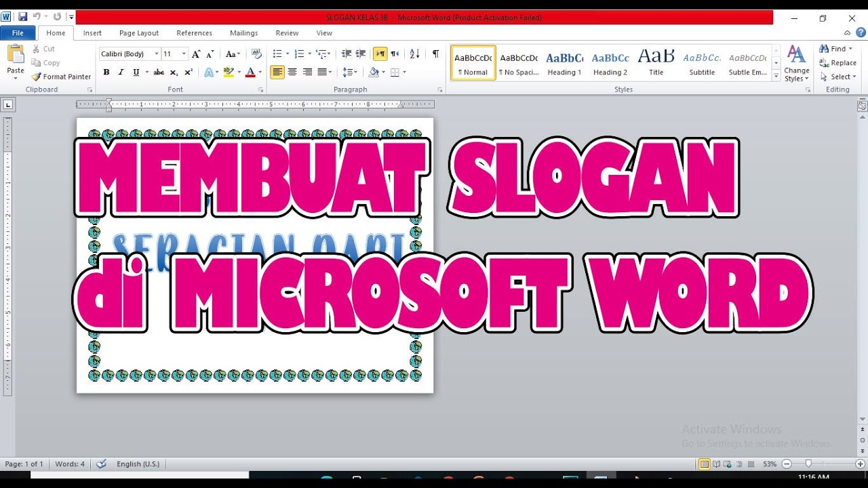
Task: Click the Increase Indent icon
Action: point(361,54)
